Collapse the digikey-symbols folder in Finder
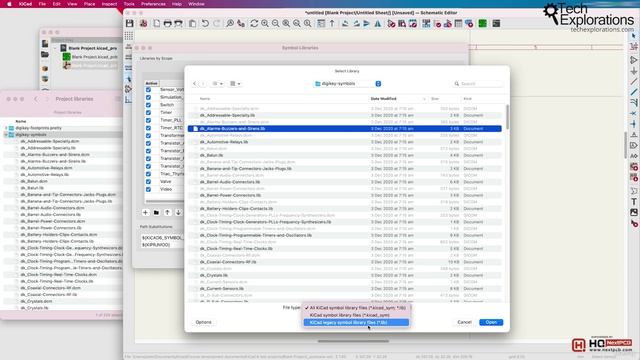The height and width of the screenshot is (360, 640). pyautogui.click(x=6, y=135)
